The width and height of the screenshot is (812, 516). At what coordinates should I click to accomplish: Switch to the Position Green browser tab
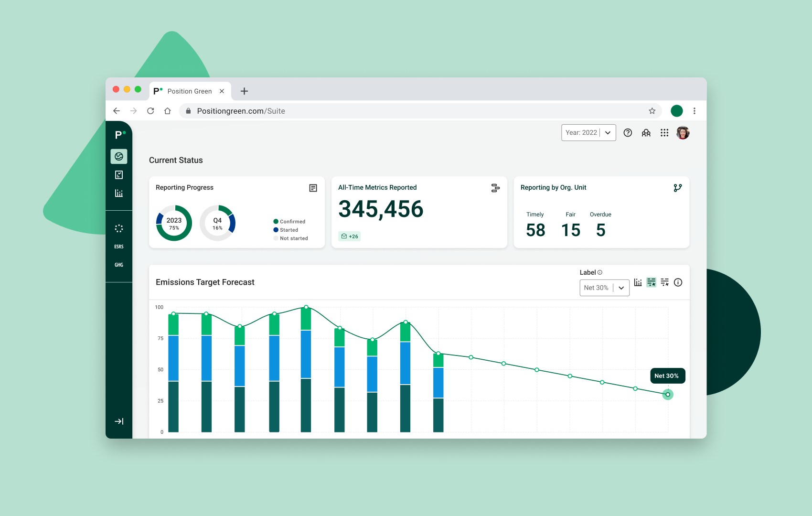pyautogui.click(x=190, y=91)
